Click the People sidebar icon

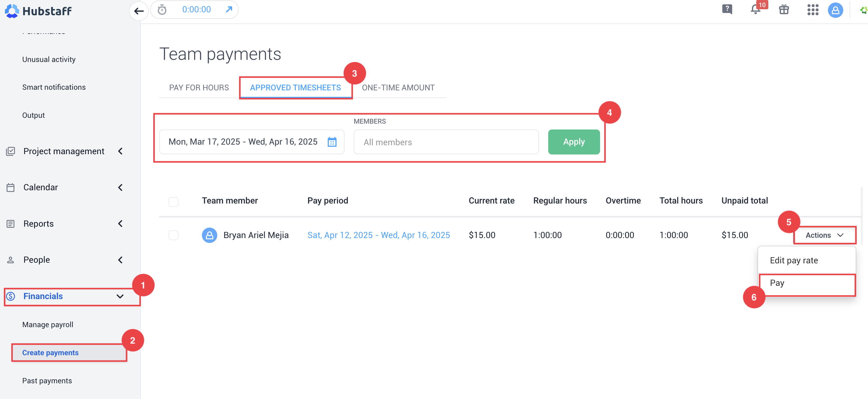pos(11,260)
